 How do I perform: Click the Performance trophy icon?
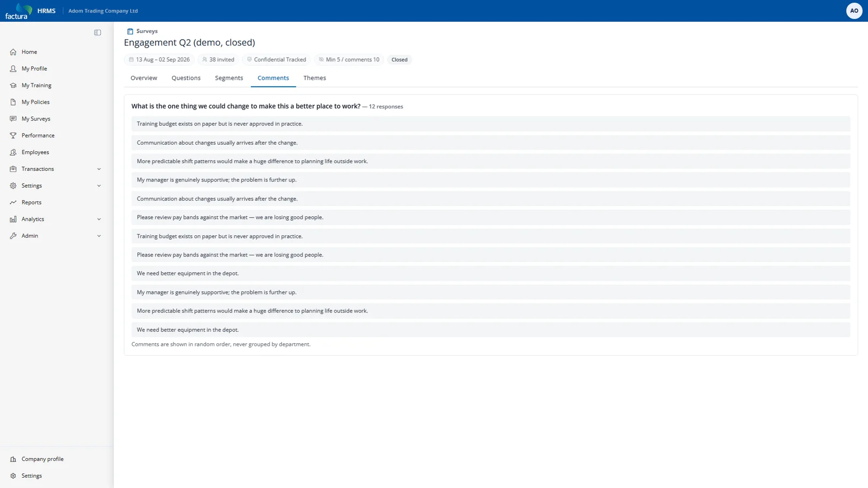tap(13, 136)
